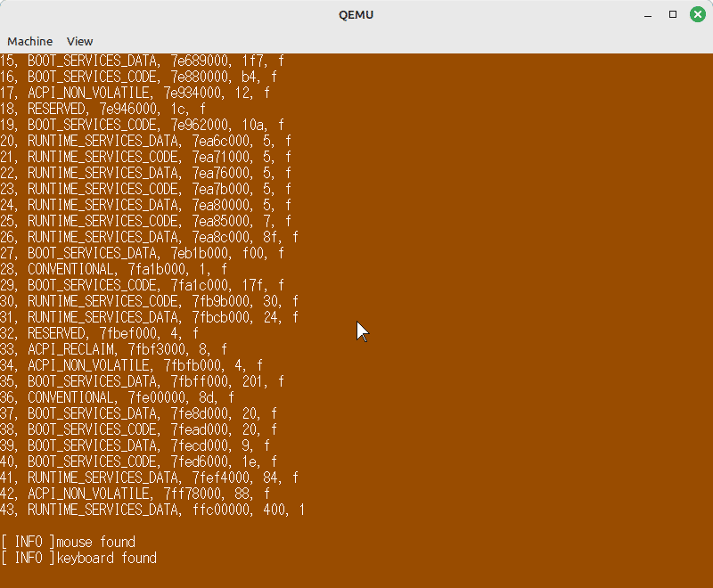The height and width of the screenshot is (588, 713).
Task: Click row 21 RUNTIME_SERVICES_CODE 7ea71000
Action: click(x=145, y=157)
